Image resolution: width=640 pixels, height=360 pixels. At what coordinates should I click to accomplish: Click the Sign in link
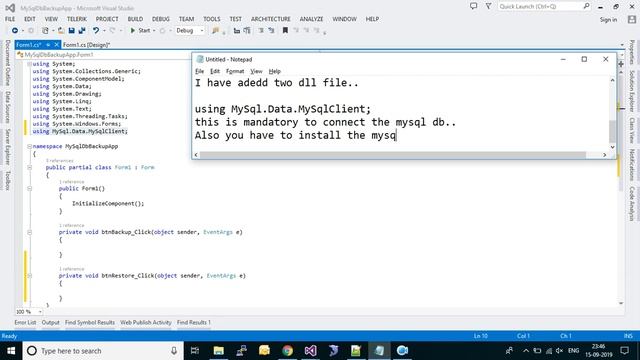(x=608, y=20)
